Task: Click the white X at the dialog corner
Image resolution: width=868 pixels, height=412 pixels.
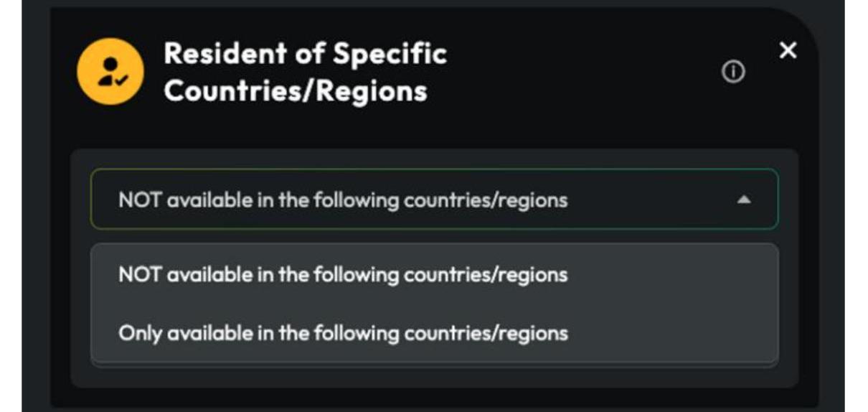Action: (x=788, y=50)
